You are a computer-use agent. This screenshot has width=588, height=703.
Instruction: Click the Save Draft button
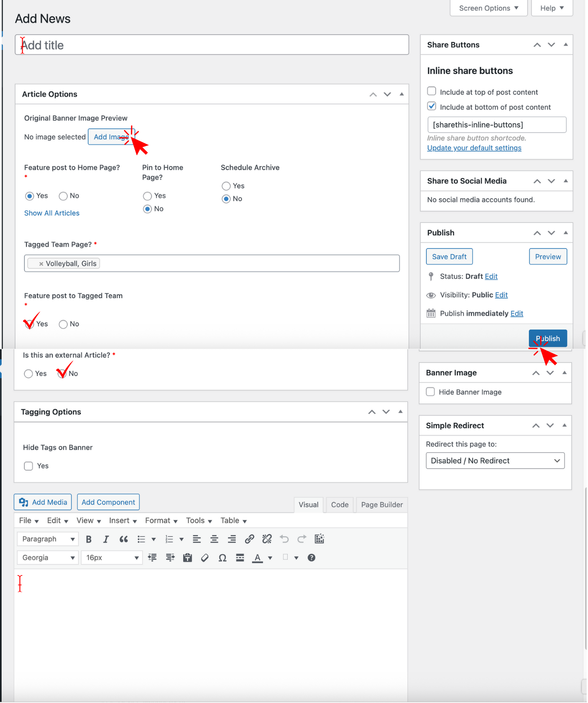tap(449, 257)
